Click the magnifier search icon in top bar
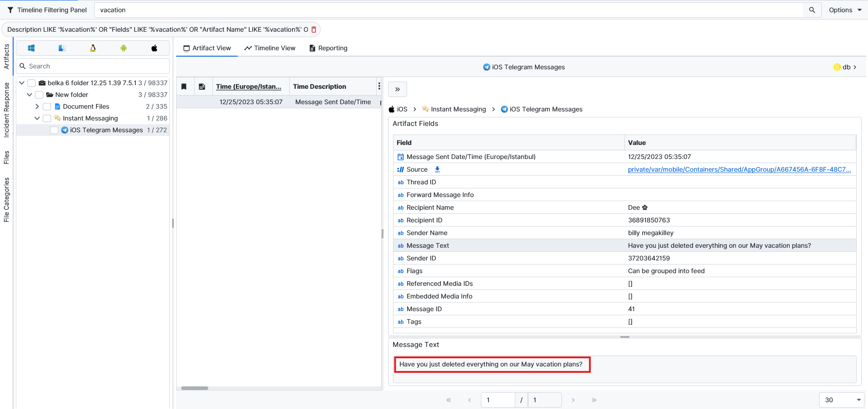This screenshot has height=409, width=868. pos(812,10)
